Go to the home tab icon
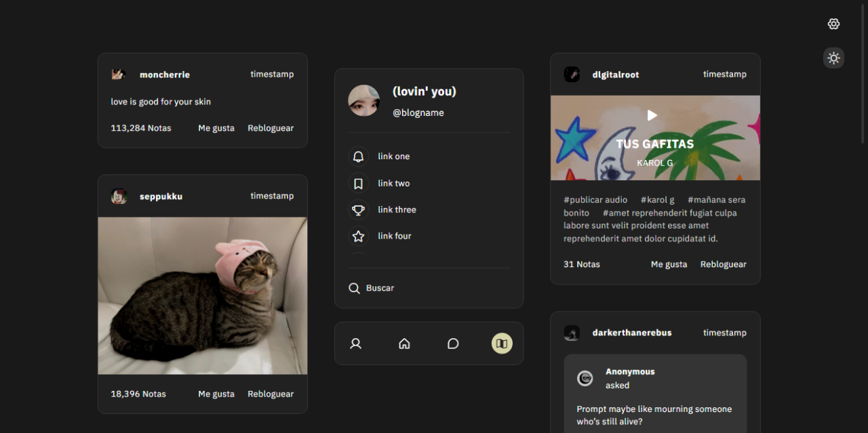 pyautogui.click(x=404, y=344)
